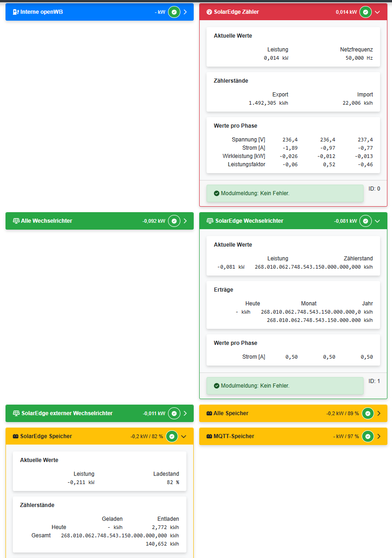
Task: Click the green status check on Alle Speicher
Action: [368, 413]
